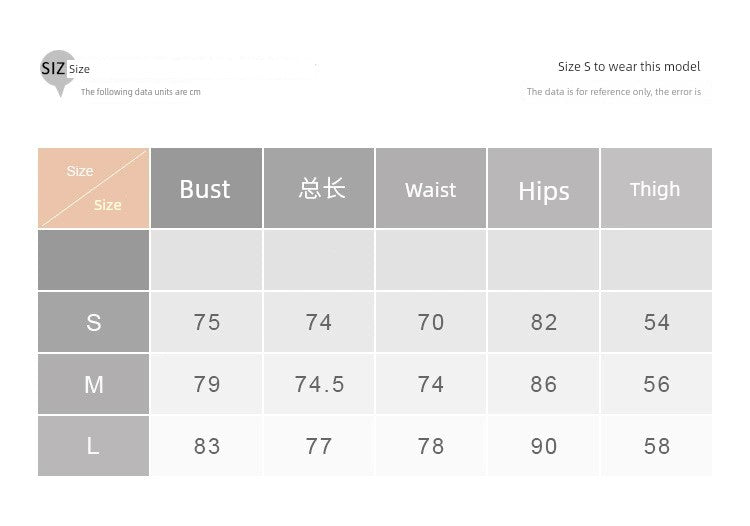This screenshot has width=750, height=526.
Task: Click the peach Size corner cell
Action: 94,188
